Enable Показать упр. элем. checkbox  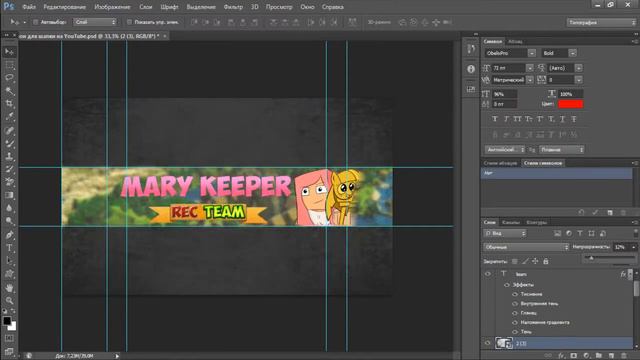tap(129, 22)
